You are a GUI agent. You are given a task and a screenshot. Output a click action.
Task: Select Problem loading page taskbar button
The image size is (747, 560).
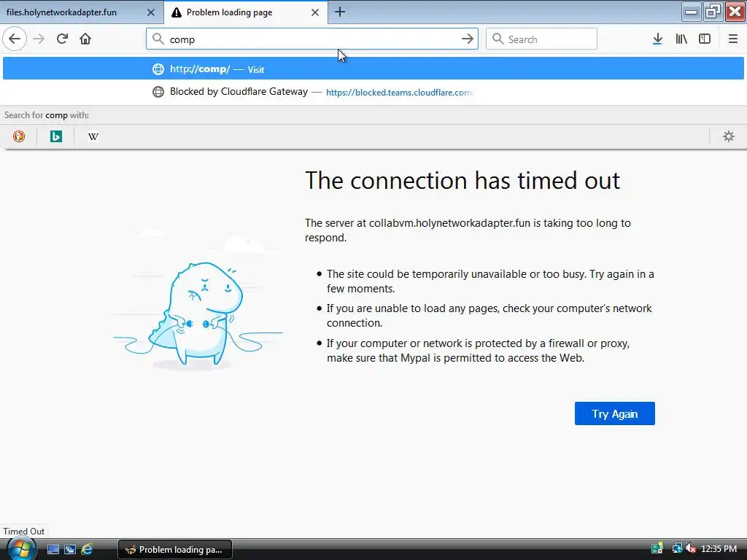[175, 550]
